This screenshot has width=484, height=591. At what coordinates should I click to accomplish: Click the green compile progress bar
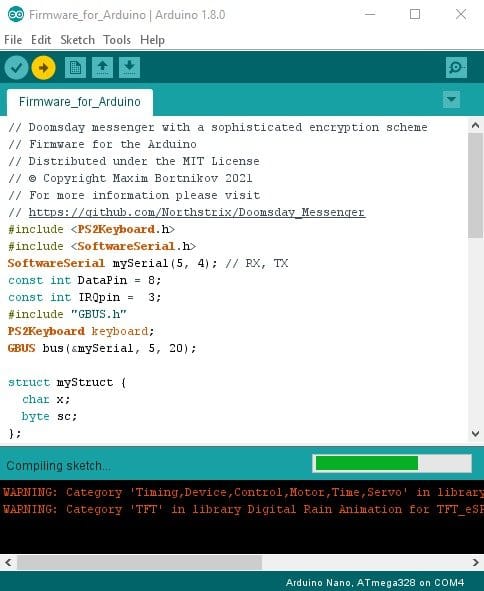[392, 463]
